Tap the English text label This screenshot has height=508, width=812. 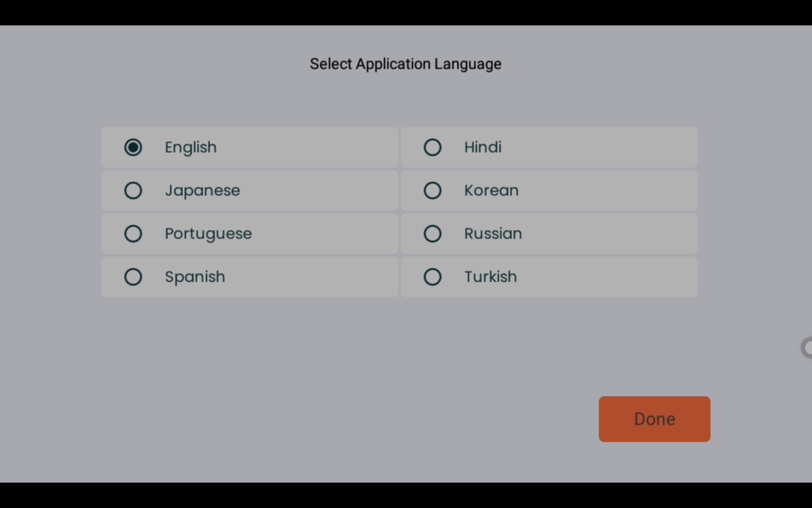[191, 147]
